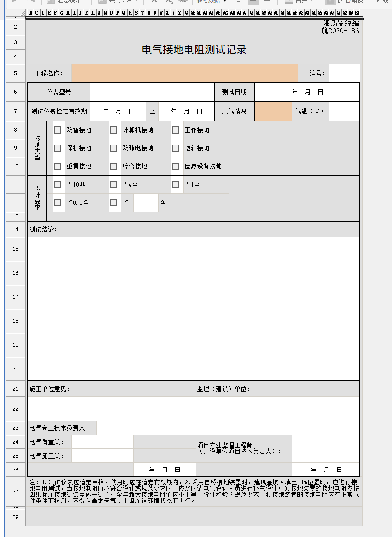Select row header 21
Image resolution: width=392 pixels, height=537 pixels.
(x=16, y=389)
